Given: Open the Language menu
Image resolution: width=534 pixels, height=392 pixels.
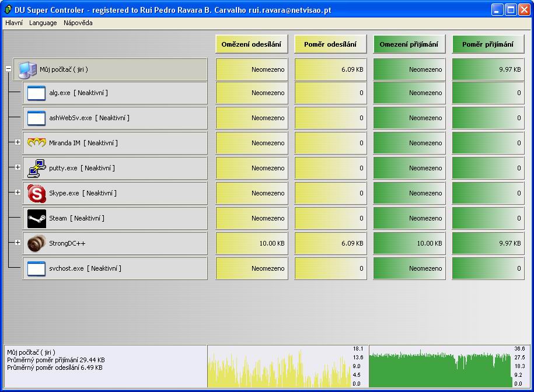Looking at the screenshot, I should (x=43, y=23).
